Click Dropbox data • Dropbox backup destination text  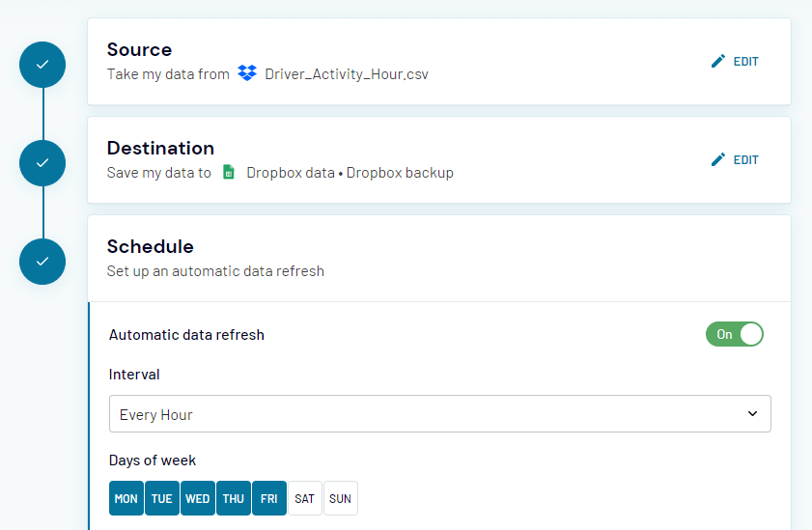[x=350, y=173]
